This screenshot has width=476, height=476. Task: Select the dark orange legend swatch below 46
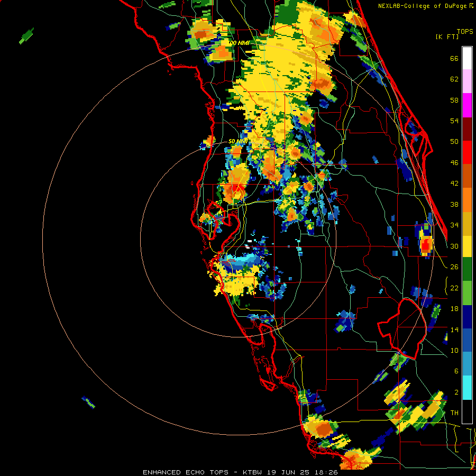click(467, 176)
